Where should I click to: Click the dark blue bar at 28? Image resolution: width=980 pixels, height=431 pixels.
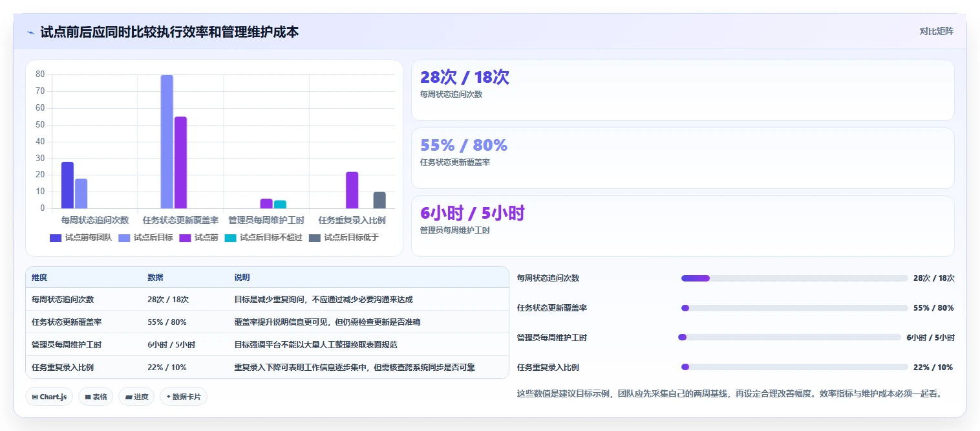point(67,185)
